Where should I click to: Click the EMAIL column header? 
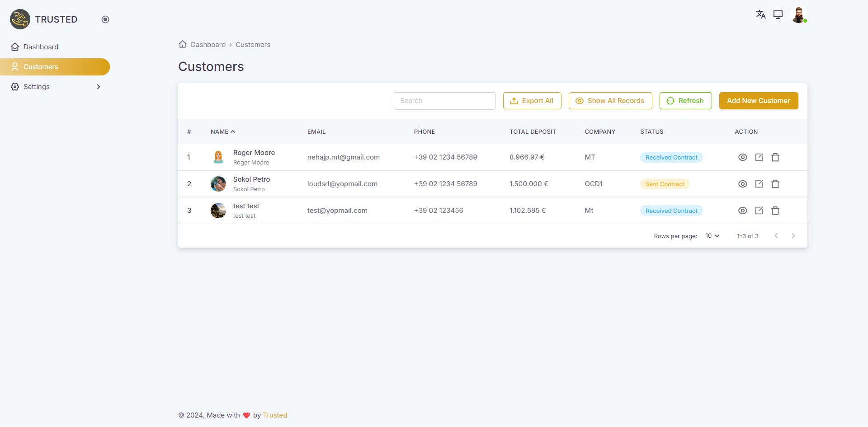pos(316,132)
